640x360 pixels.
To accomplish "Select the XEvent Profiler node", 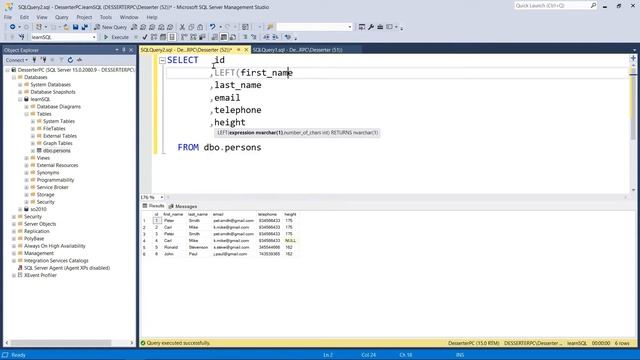I will pos(40,276).
